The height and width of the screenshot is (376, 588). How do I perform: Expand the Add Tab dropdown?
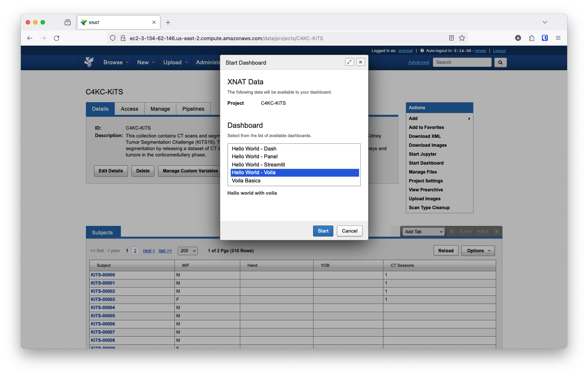click(424, 231)
